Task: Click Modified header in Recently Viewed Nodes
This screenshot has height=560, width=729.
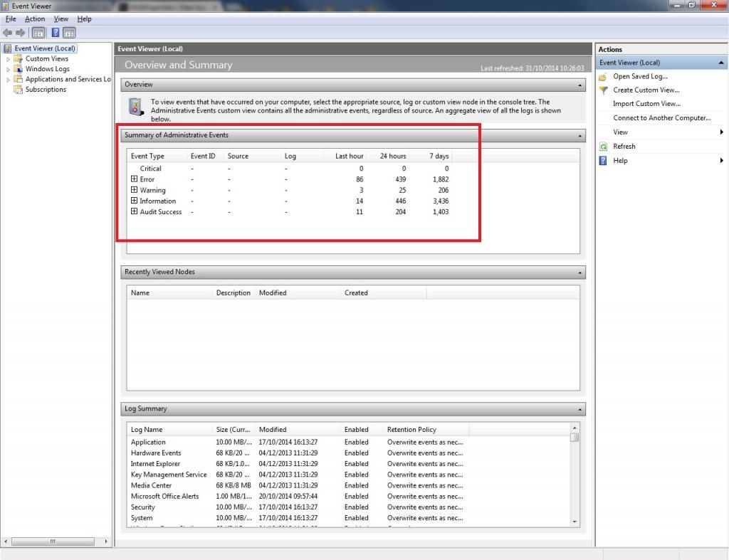Action: pyautogui.click(x=298, y=292)
